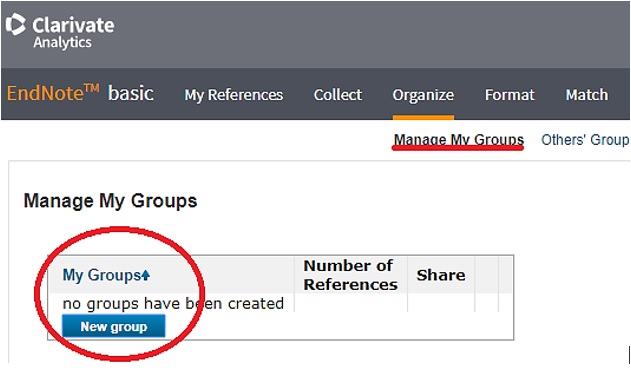Click the Number of References column header
The height and width of the screenshot is (376, 631).
point(351,275)
